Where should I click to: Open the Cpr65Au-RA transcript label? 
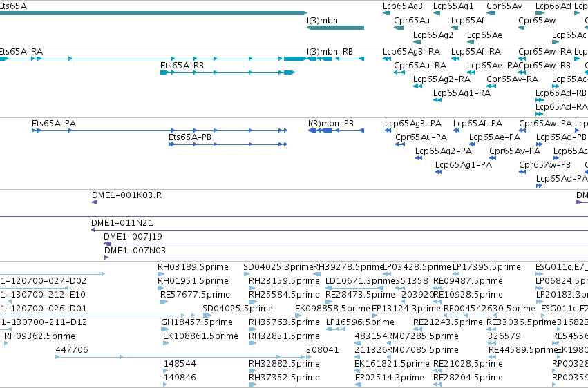pyautogui.click(x=420, y=65)
